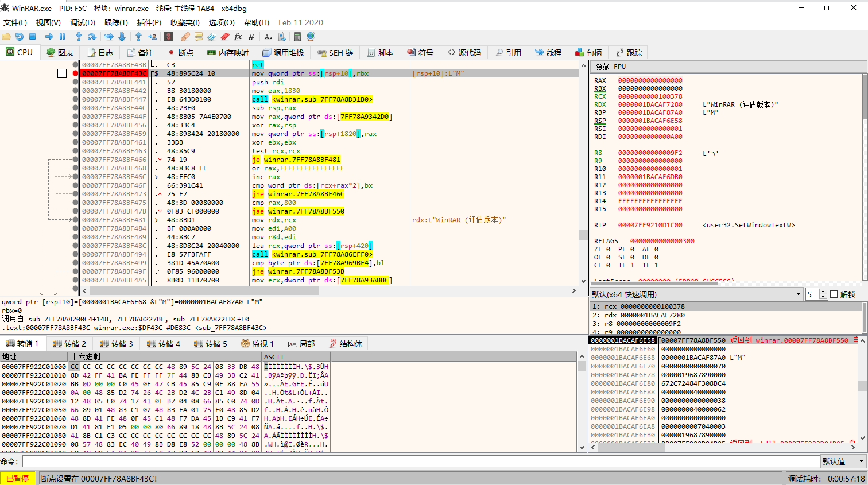Click the stack panel scroll-down arrow

pos(863,437)
